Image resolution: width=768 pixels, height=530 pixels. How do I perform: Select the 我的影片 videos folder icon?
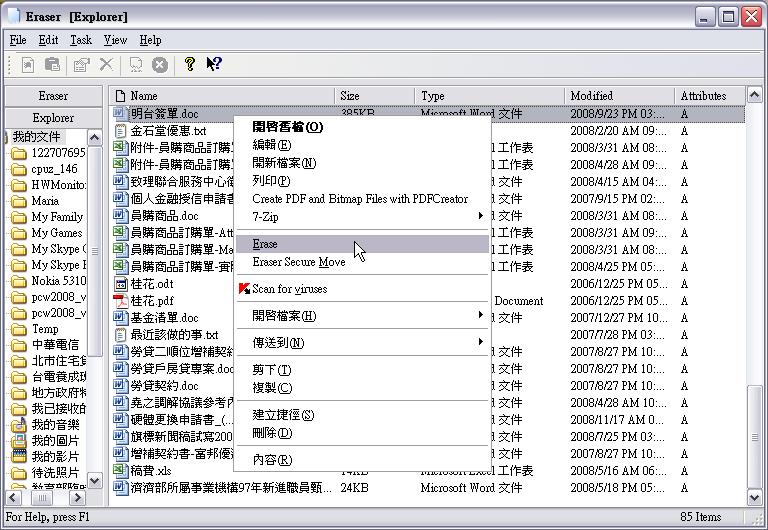(19, 457)
